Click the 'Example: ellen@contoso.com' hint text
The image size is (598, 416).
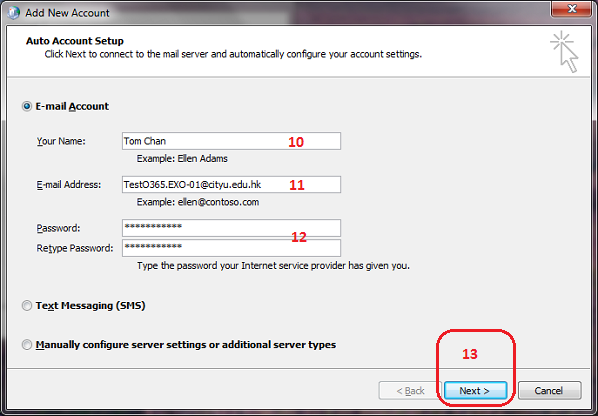tap(198, 202)
